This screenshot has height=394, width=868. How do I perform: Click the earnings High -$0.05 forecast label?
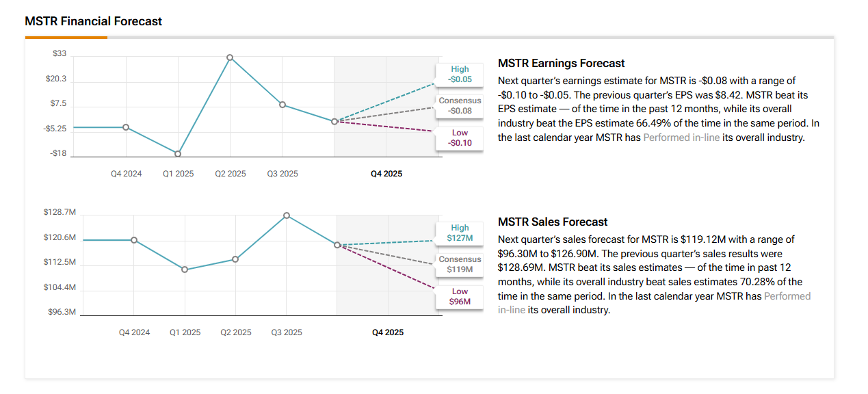460,75
